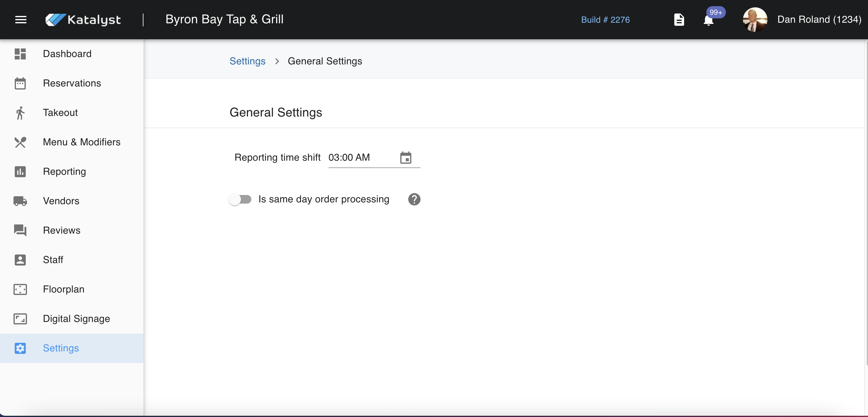
Task: Go to Reservations in sidebar
Action: click(x=72, y=83)
